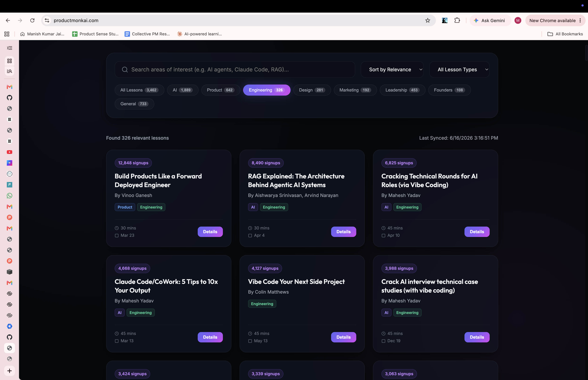
Task: Open the blue hexagon icon tab in sidebar
Action: 9,326
